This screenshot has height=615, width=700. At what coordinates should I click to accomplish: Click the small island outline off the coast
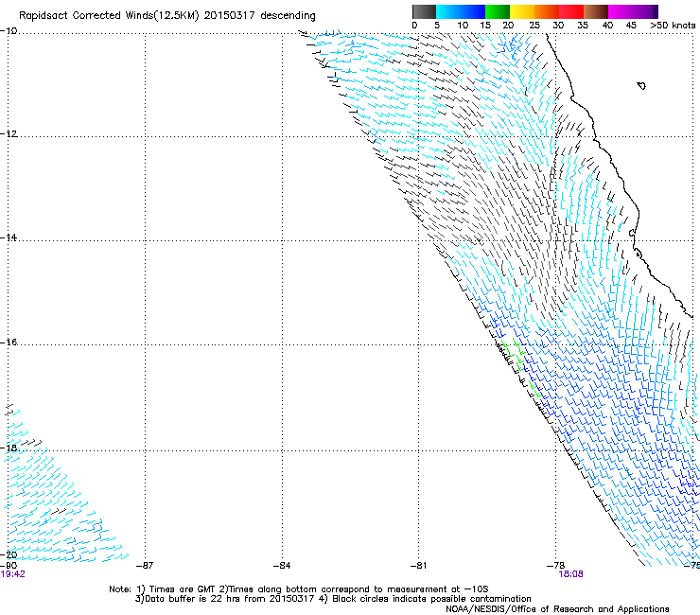tap(641, 85)
